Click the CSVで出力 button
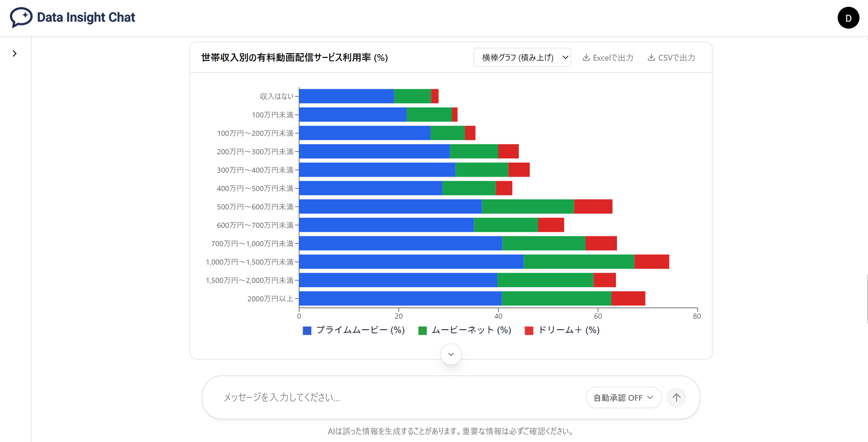This screenshot has width=868, height=442. (x=672, y=58)
